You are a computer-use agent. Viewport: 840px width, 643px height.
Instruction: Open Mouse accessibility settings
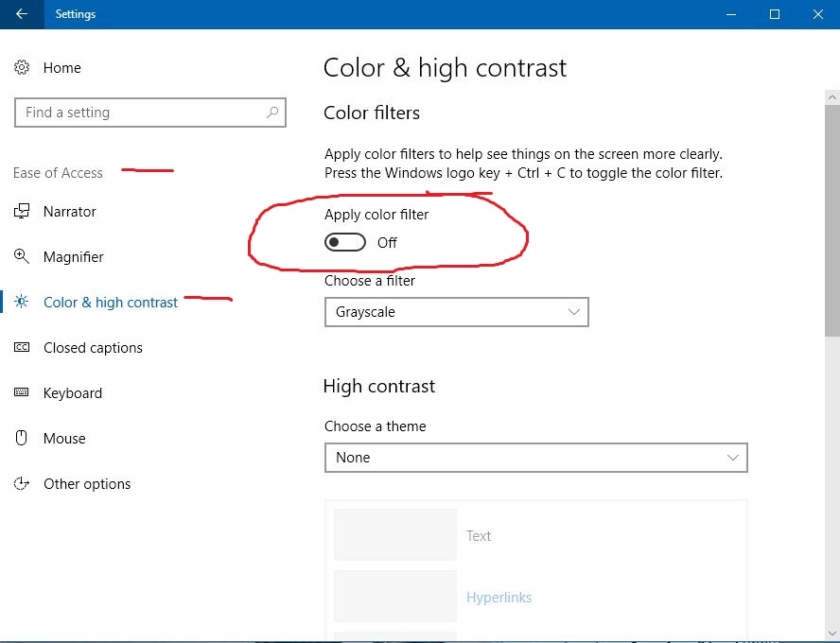(64, 438)
